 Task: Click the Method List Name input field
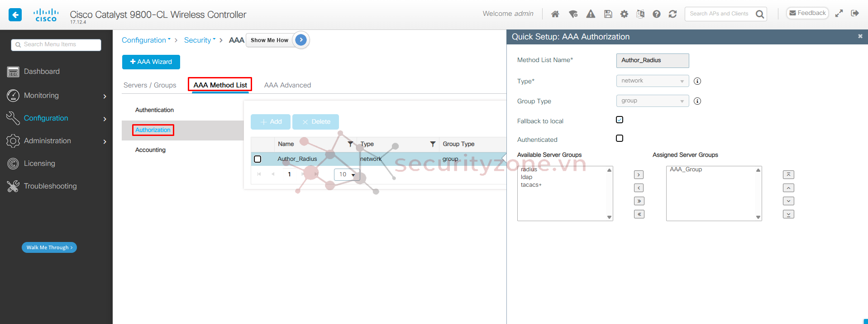point(652,60)
